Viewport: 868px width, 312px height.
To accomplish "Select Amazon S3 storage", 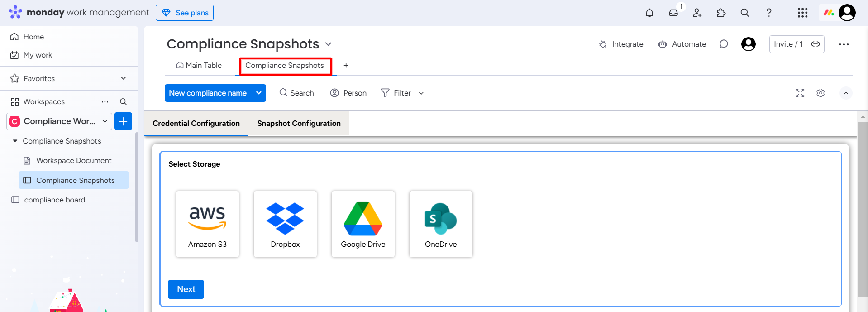I will 207,224.
